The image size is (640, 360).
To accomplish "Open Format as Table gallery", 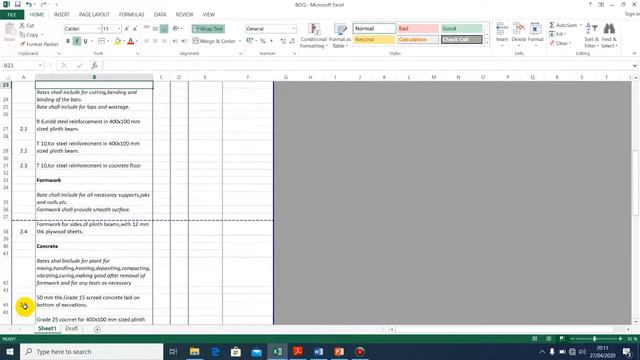I will [x=340, y=36].
